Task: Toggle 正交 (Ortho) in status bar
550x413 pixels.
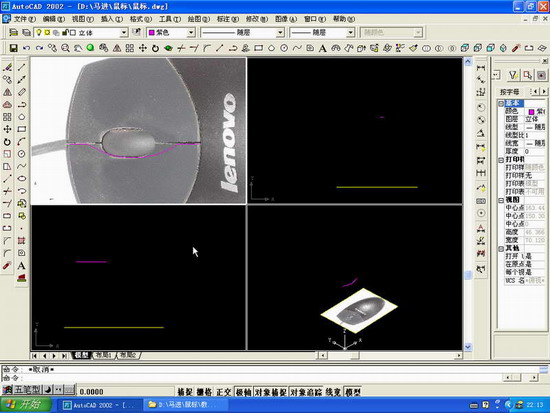Action: pyautogui.click(x=223, y=392)
